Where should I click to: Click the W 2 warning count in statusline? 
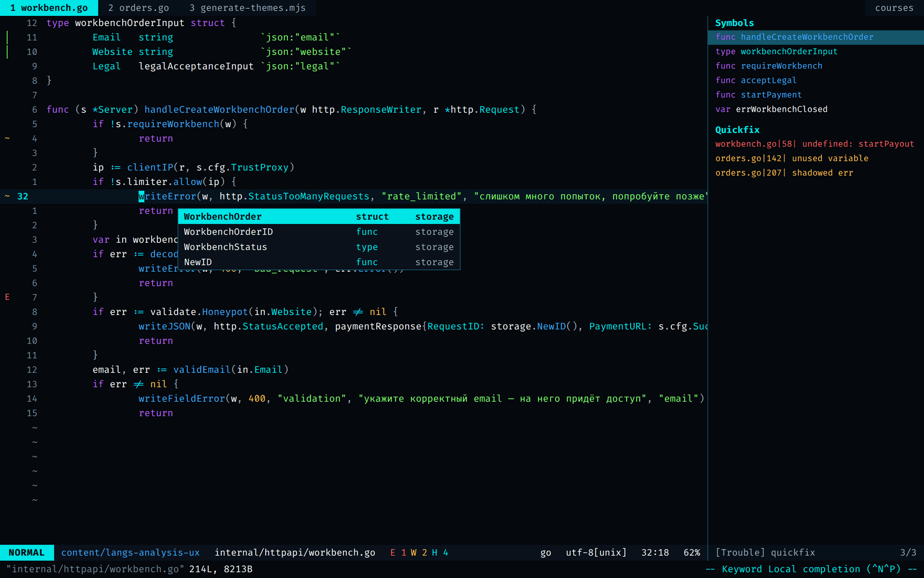click(419, 552)
